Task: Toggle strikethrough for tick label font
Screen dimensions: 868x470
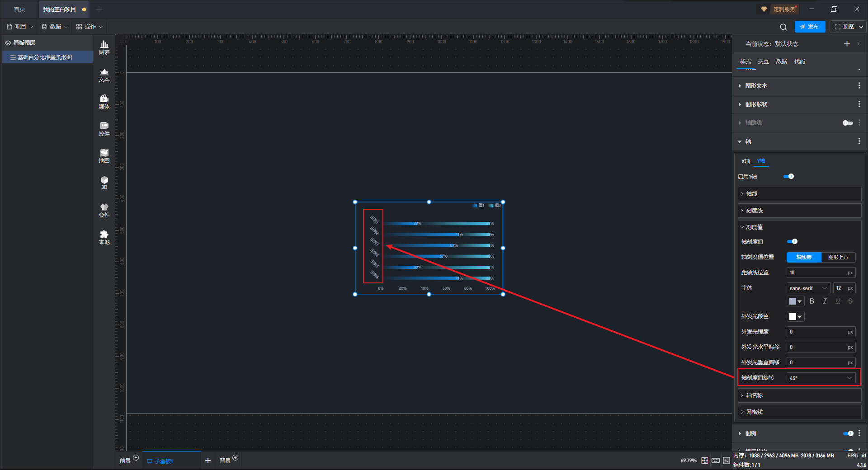Action: coord(850,301)
